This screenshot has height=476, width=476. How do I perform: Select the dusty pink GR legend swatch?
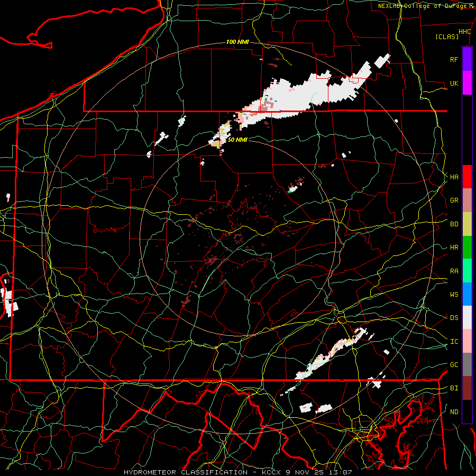point(467,200)
